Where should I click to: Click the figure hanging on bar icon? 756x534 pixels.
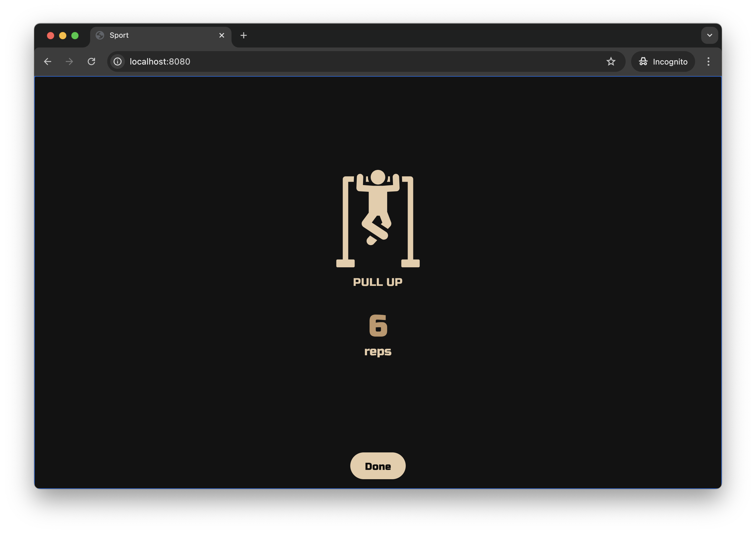(377, 216)
